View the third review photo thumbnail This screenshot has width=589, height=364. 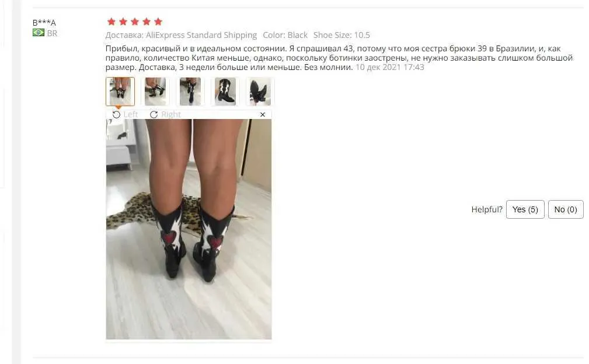190,92
